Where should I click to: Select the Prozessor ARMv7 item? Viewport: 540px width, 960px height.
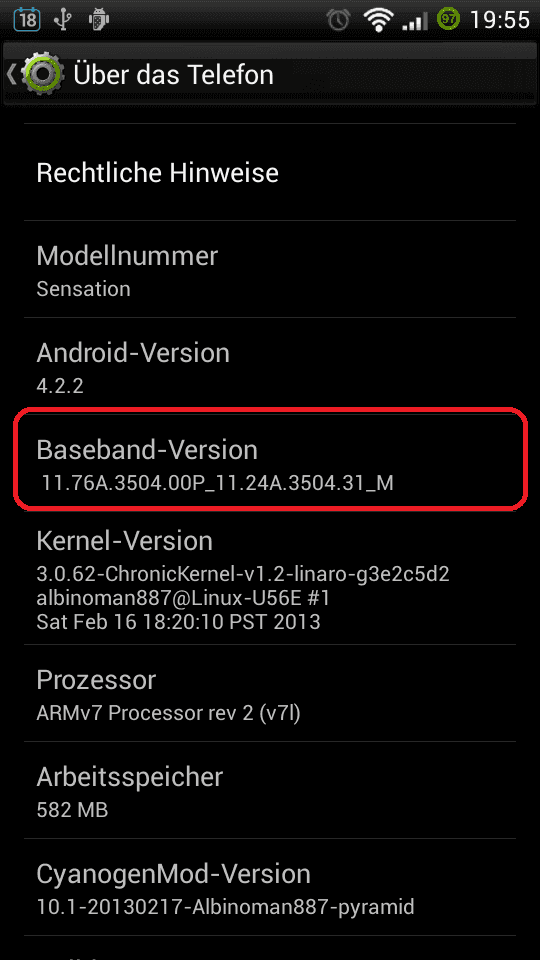[x=270, y=694]
